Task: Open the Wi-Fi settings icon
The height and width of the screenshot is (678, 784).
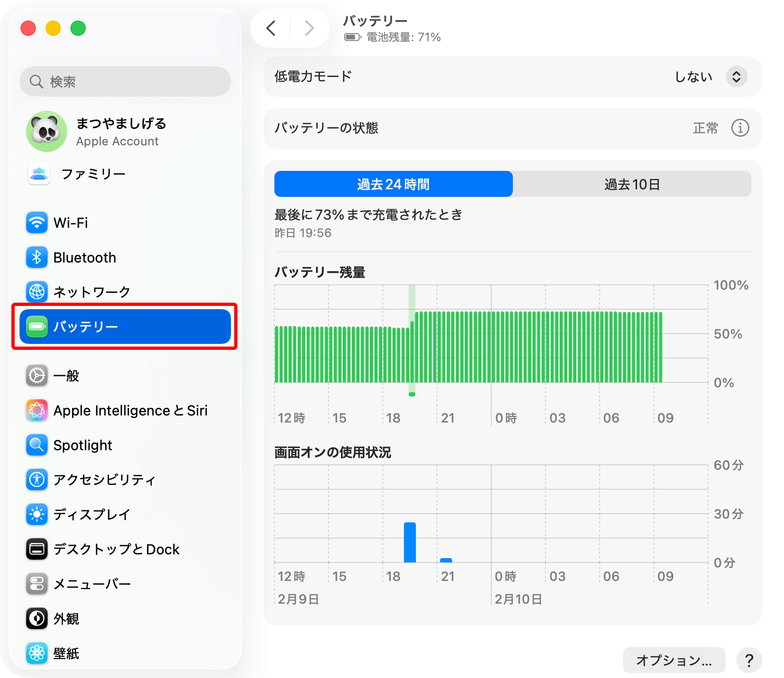Action: point(36,222)
